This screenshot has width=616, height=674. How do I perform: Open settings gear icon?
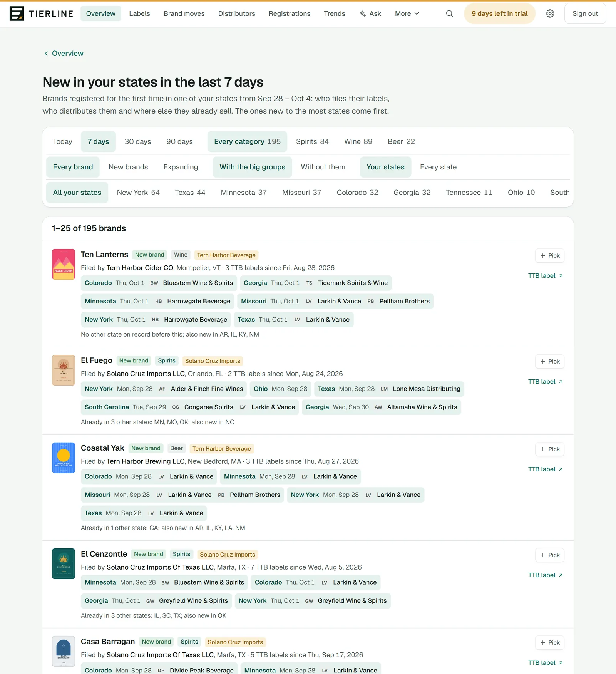point(550,13)
